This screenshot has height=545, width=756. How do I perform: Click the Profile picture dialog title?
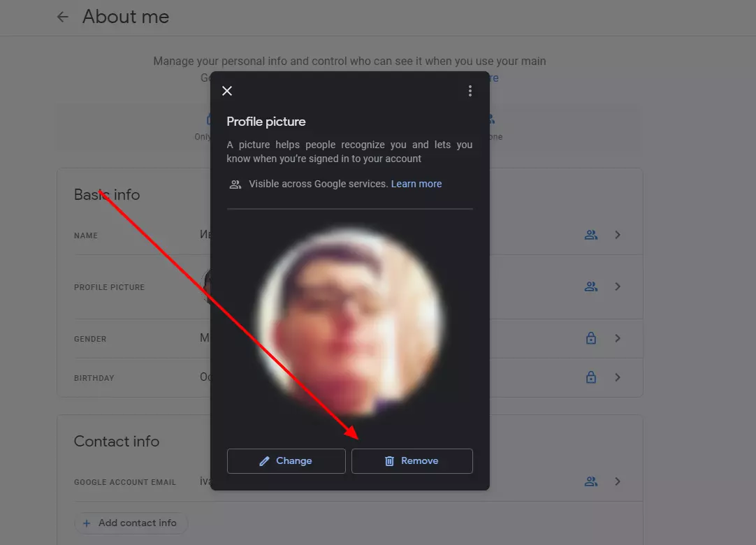coord(266,122)
